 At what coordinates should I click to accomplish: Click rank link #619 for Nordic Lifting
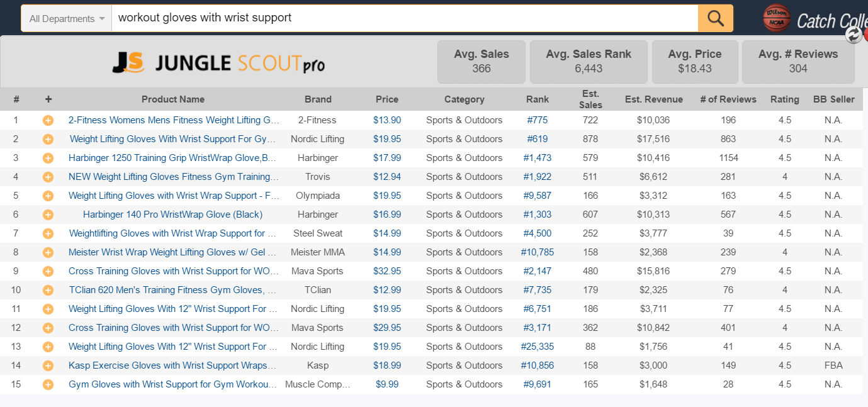coord(538,139)
